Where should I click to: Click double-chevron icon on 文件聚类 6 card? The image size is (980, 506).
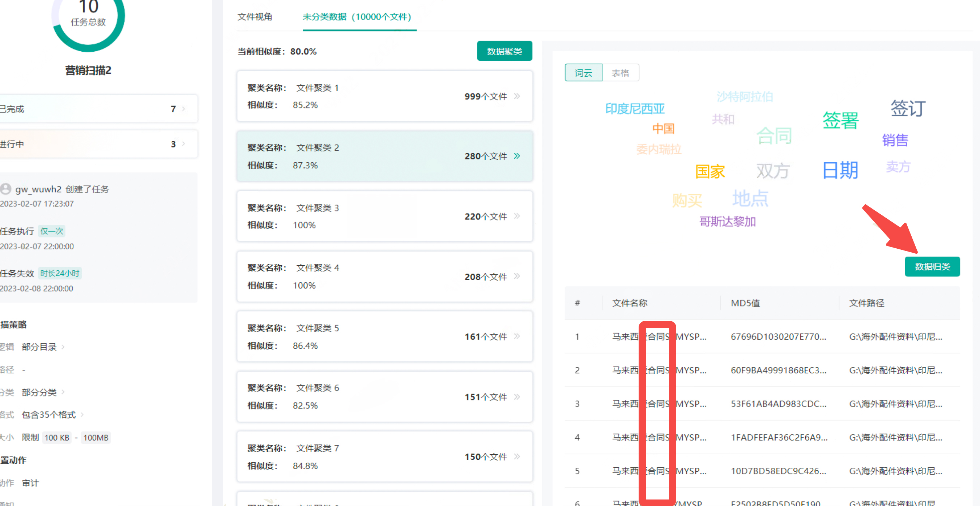click(517, 396)
